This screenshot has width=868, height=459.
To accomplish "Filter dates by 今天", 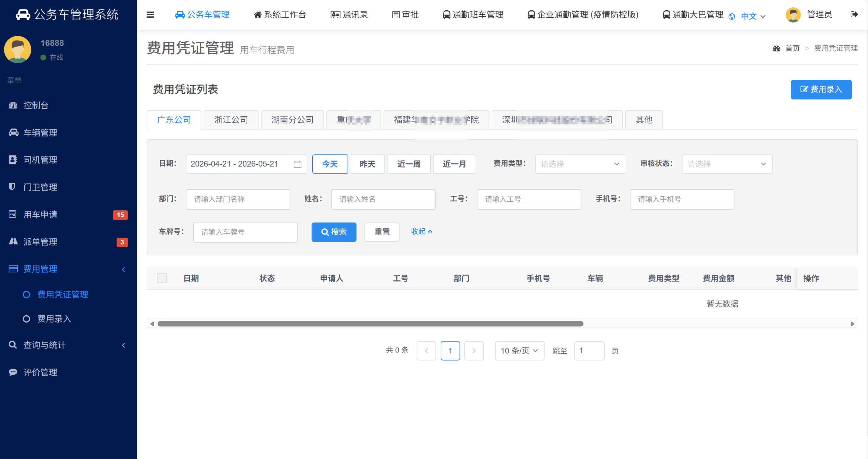I will pyautogui.click(x=330, y=164).
